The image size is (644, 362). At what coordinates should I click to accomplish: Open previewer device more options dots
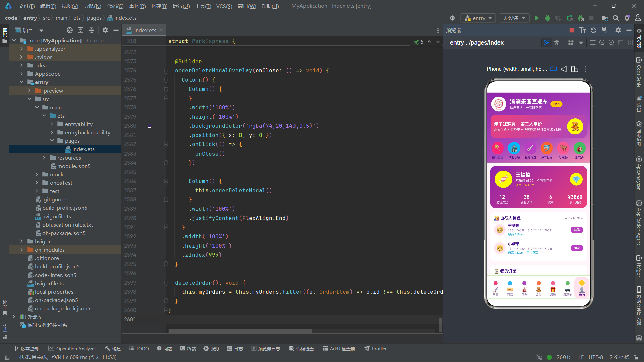coord(586,69)
